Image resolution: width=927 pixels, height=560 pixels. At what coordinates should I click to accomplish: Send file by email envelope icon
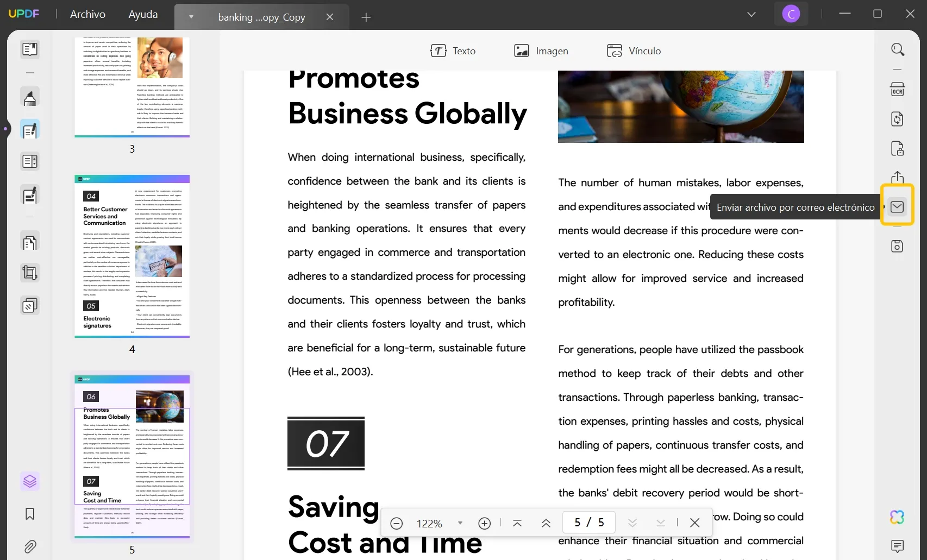tap(898, 206)
